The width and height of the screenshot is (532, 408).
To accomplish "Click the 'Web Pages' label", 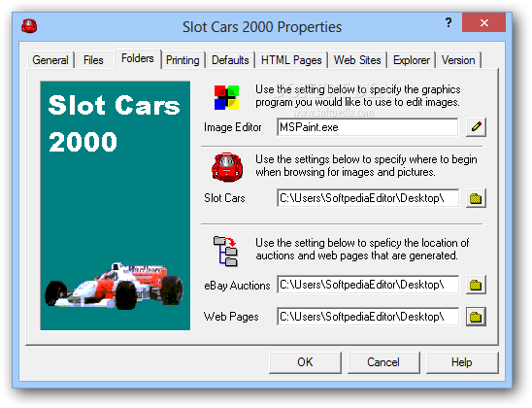I will pyautogui.click(x=231, y=317).
